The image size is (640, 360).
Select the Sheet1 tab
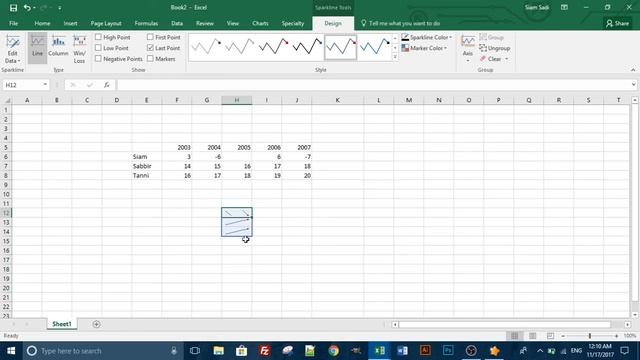(x=62, y=324)
